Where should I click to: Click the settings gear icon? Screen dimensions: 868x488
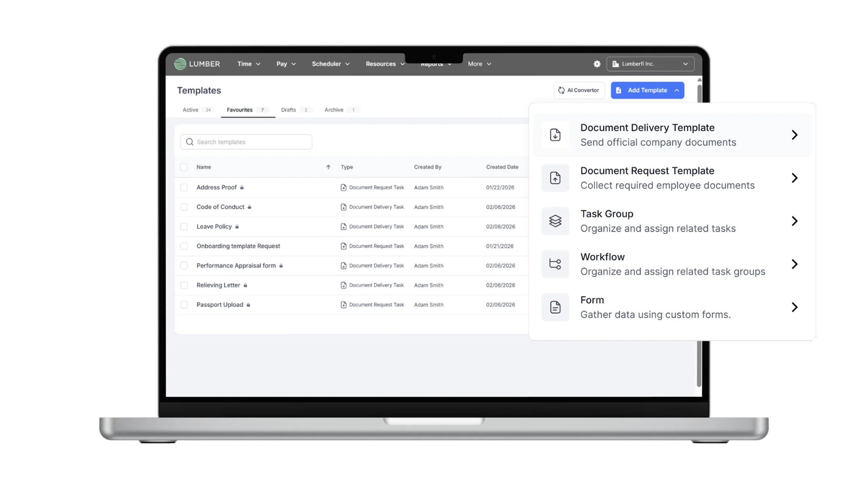597,64
